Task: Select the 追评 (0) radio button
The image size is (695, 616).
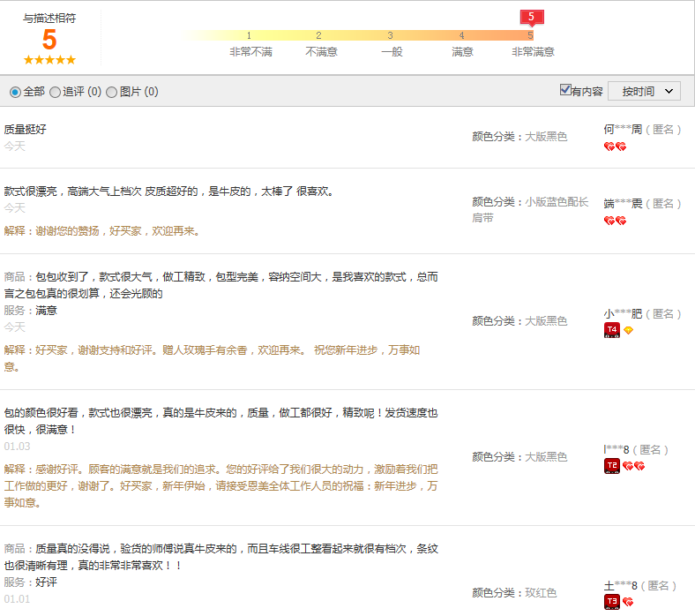Action: (x=55, y=93)
